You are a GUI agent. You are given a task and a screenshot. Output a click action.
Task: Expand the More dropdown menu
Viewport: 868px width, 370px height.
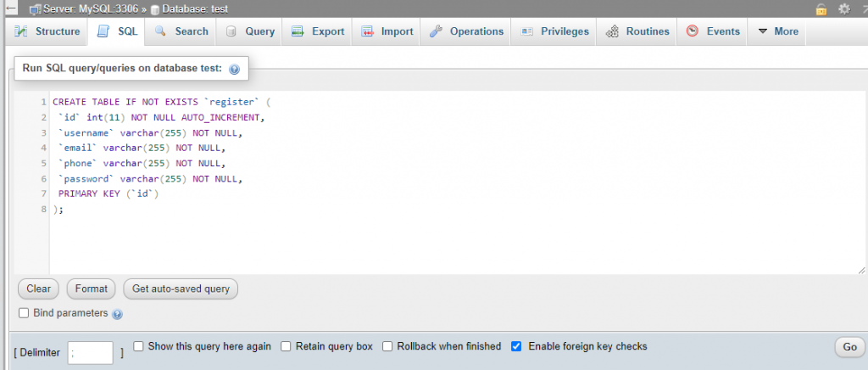778,31
